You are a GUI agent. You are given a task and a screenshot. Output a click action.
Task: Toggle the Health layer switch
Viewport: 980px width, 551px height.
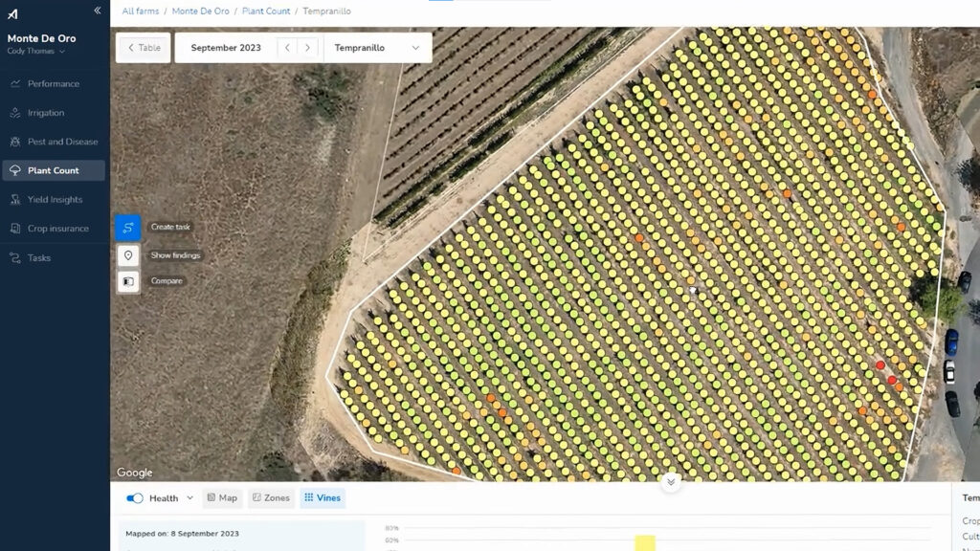pyautogui.click(x=134, y=498)
